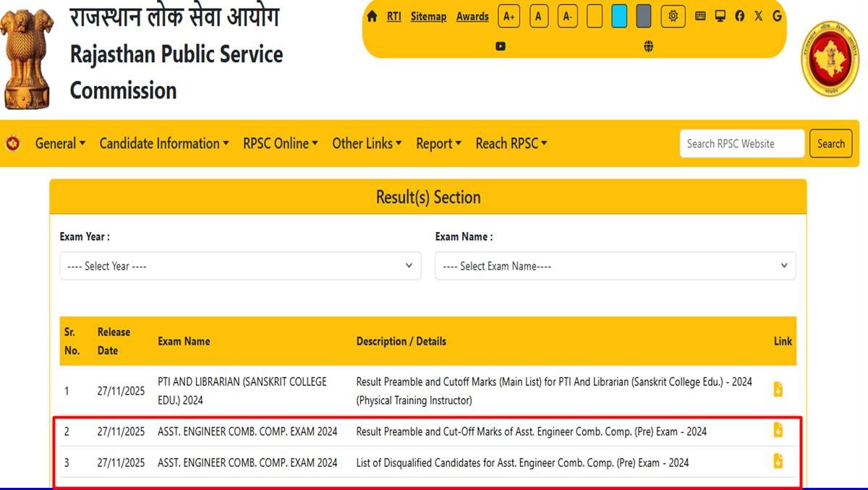Image resolution: width=868 pixels, height=490 pixels.
Task: Open the Exam Name select dropdown
Action: (615, 266)
